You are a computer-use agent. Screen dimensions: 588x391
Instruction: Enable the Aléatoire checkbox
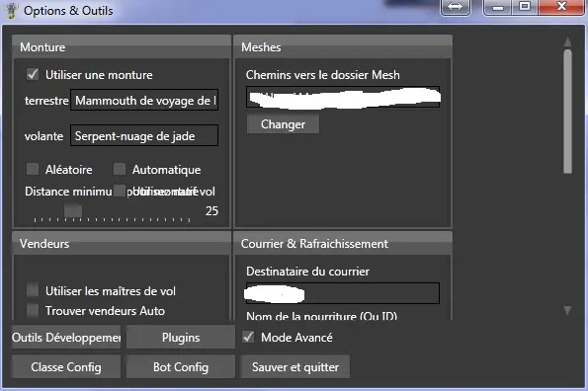[x=33, y=169]
